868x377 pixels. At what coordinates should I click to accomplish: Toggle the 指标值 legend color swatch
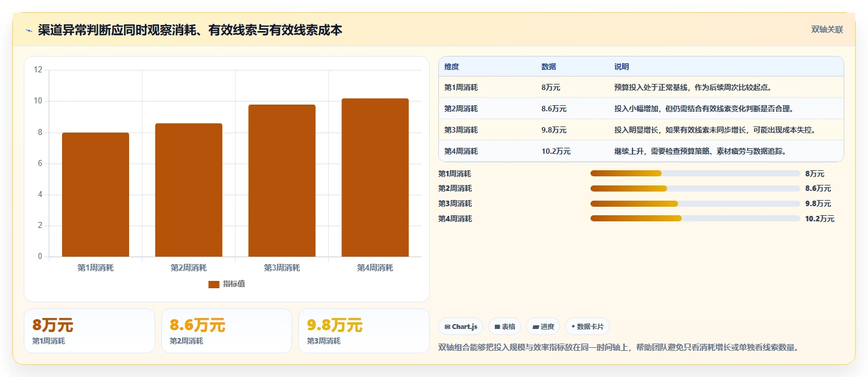pyautogui.click(x=214, y=284)
